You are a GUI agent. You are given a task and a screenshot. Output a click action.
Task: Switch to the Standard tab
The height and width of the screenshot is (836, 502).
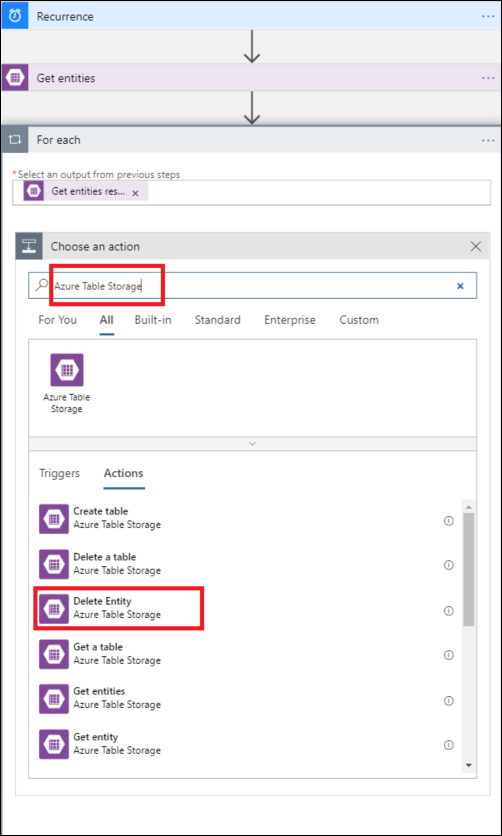[x=217, y=320]
